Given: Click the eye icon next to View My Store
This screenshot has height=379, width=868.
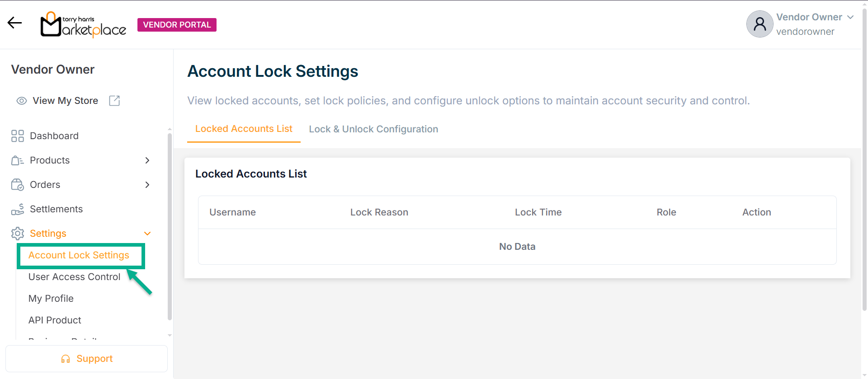Looking at the screenshot, I should click(x=21, y=101).
